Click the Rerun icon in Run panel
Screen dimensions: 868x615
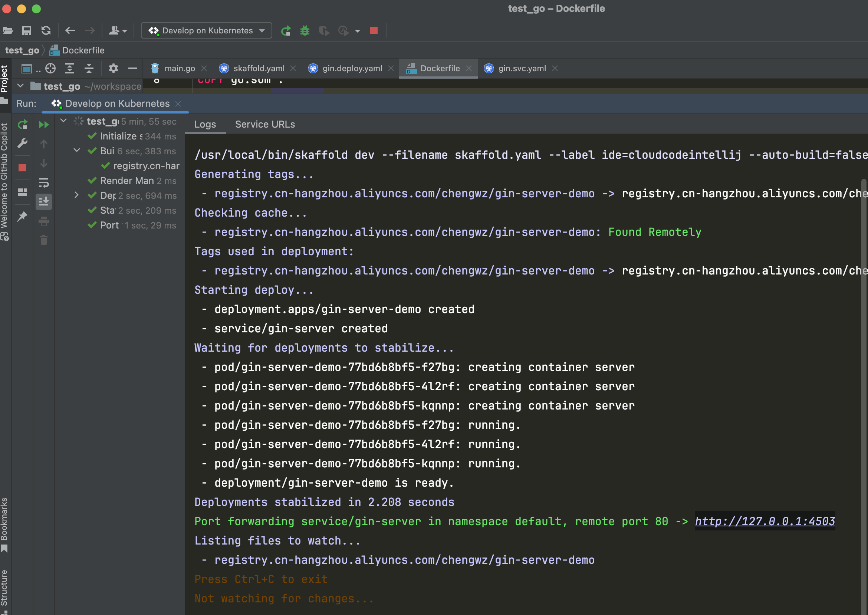[x=22, y=125]
